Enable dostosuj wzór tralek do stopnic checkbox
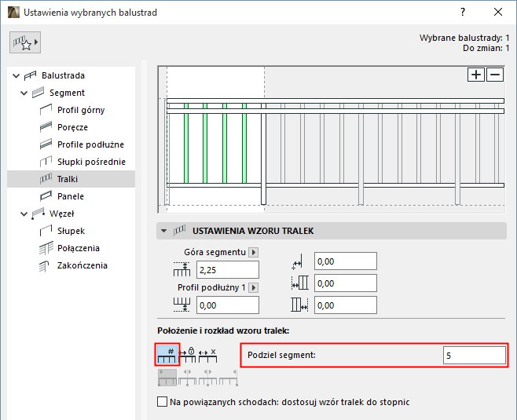The width and height of the screenshot is (517, 420). click(162, 402)
